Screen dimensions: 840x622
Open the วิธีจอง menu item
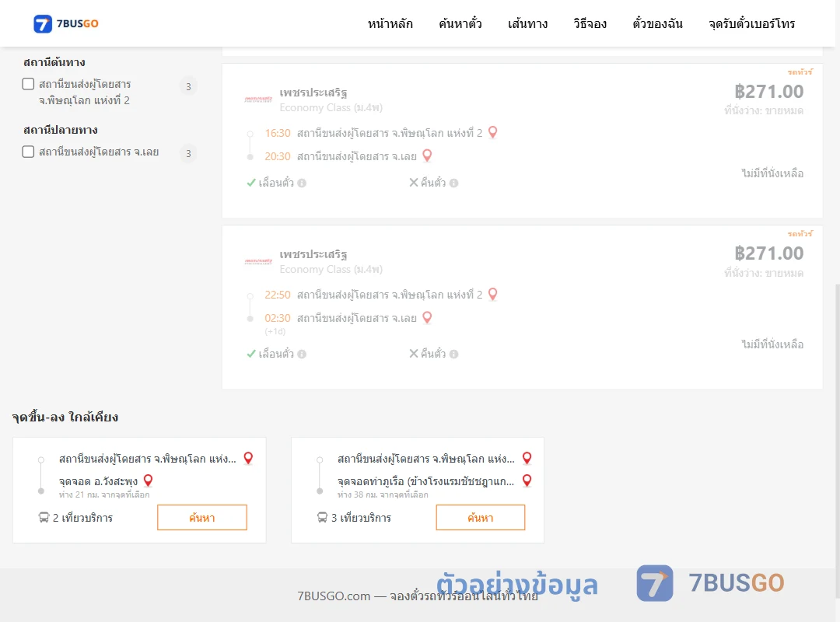(590, 23)
